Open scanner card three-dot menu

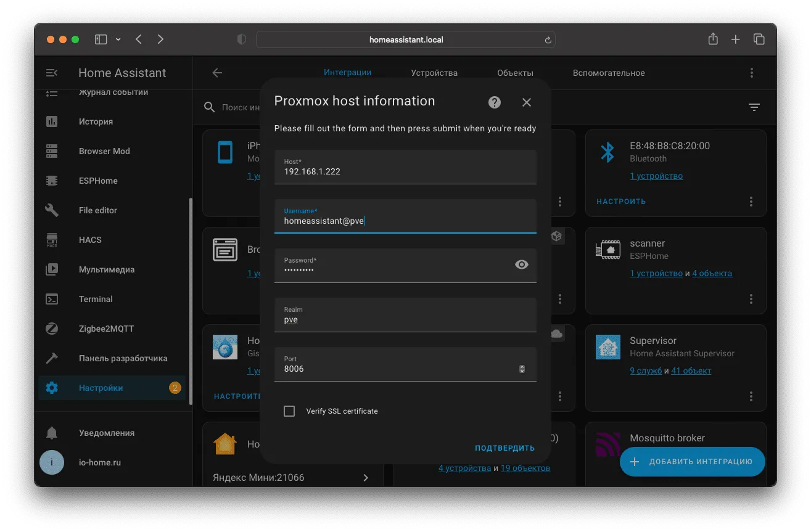(751, 299)
